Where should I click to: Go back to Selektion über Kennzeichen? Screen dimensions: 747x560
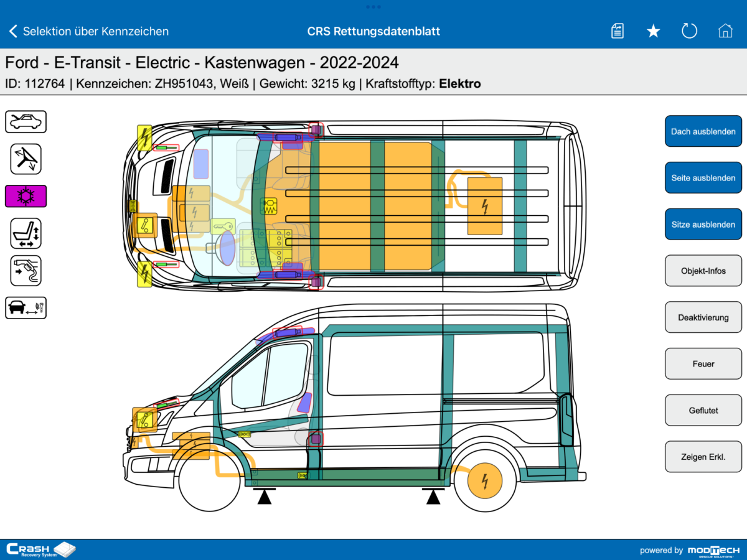pos(88,31)
